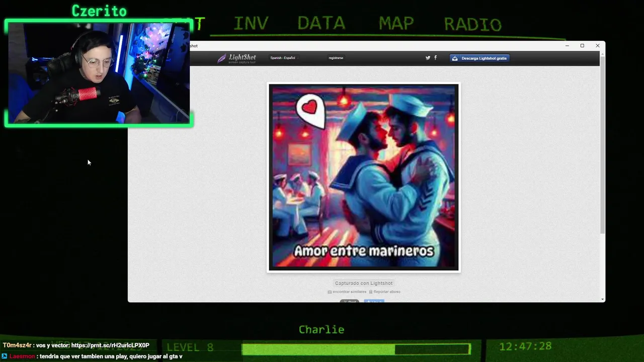Click the browser window vertical scrollbar thumb

(x=602, y=146)
